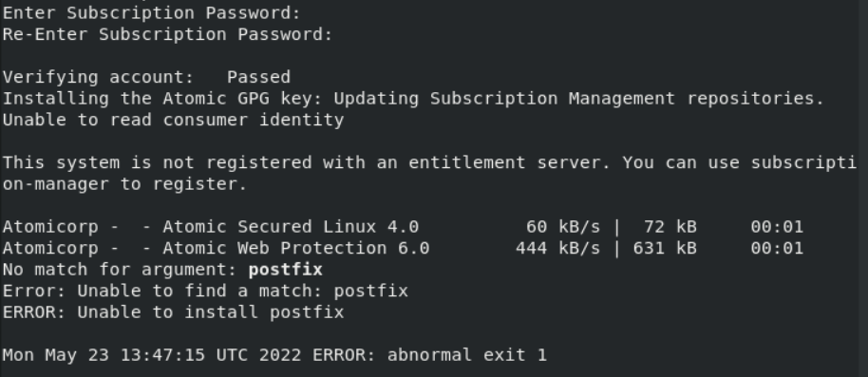
Task: Click the '444 kB/s' download speed value
Action: click(x=557, y=248)
